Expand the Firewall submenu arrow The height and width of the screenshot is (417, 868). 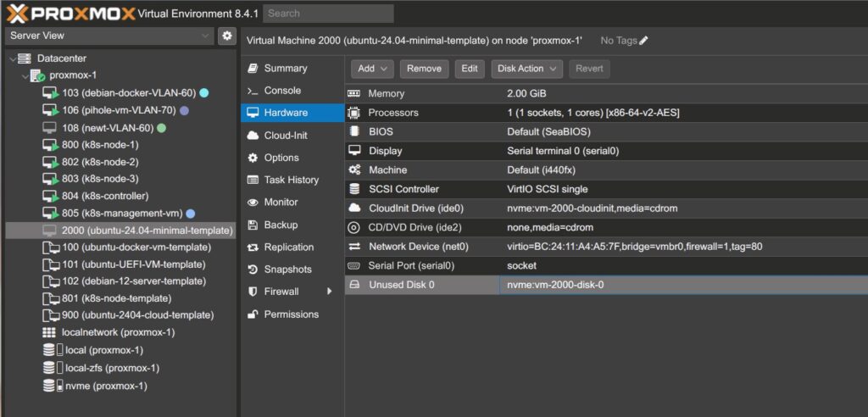[x=330, y=292]
